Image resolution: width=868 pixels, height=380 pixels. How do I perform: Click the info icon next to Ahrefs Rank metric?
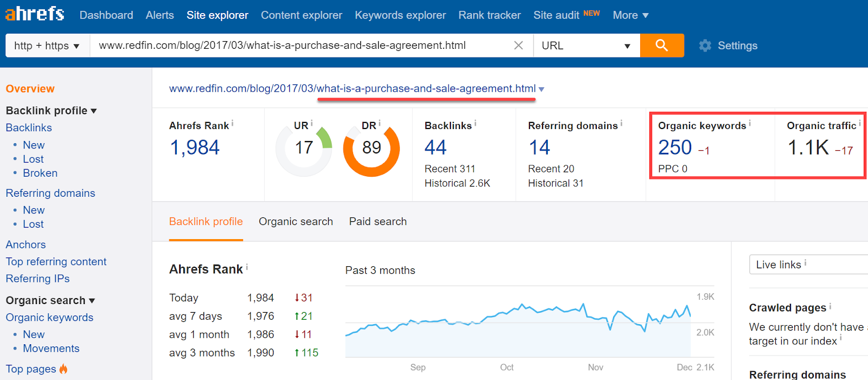pyautogui.click(x=233, y=124)
